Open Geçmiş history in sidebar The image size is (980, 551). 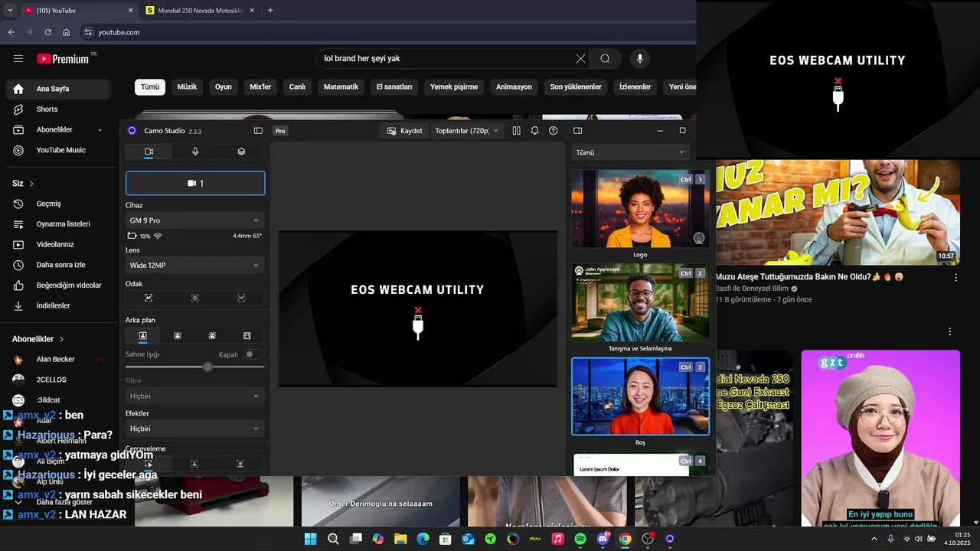60,204
